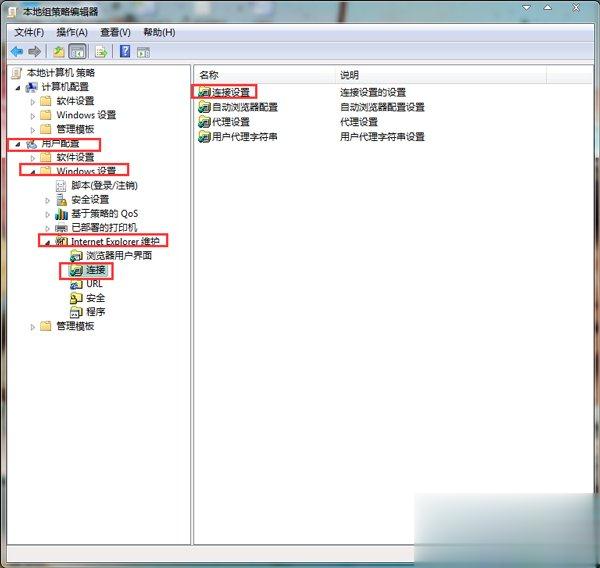Collapse the 计算机配置 tree node
The width and height of the screenshot is (600, 568).
[x=18, y=88]
